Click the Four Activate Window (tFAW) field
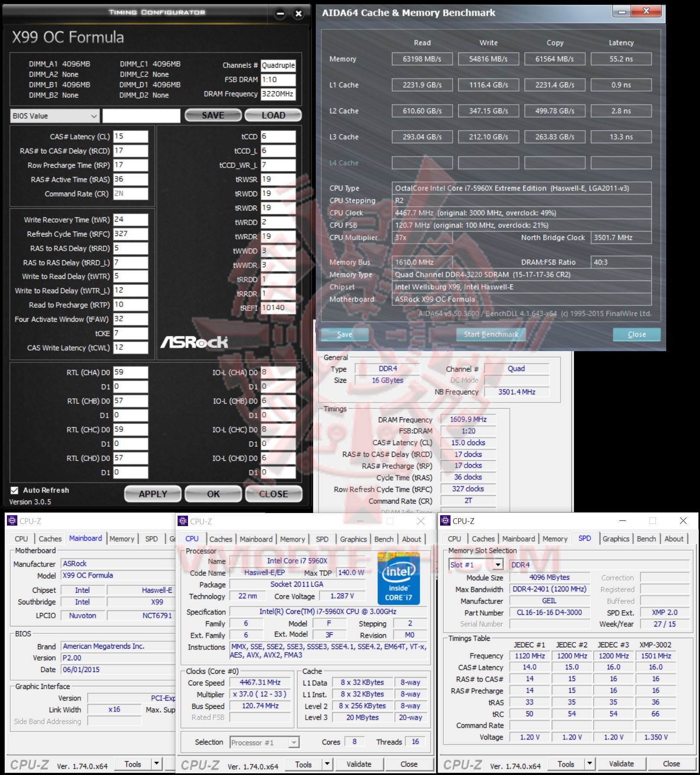This screenshot has width=700, height=775. 131,319
